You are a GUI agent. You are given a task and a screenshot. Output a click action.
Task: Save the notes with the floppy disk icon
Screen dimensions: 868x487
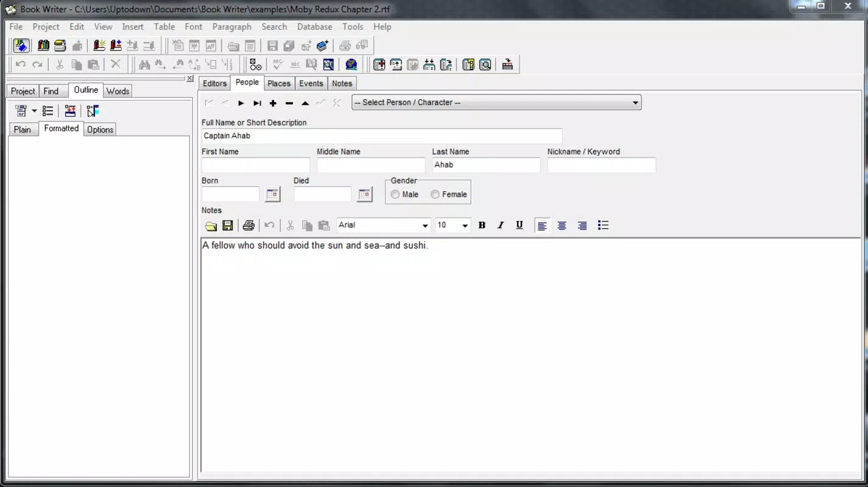[228, 226]
